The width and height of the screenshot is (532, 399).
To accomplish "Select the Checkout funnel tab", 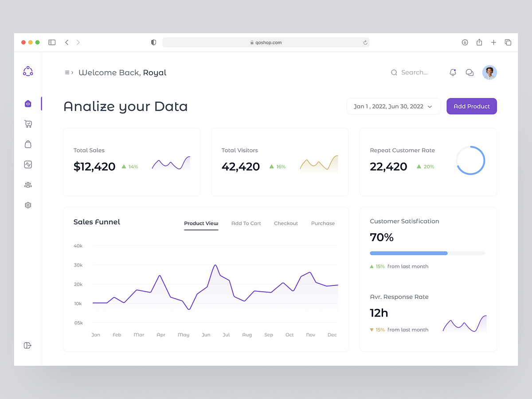I will coord(286,223).
